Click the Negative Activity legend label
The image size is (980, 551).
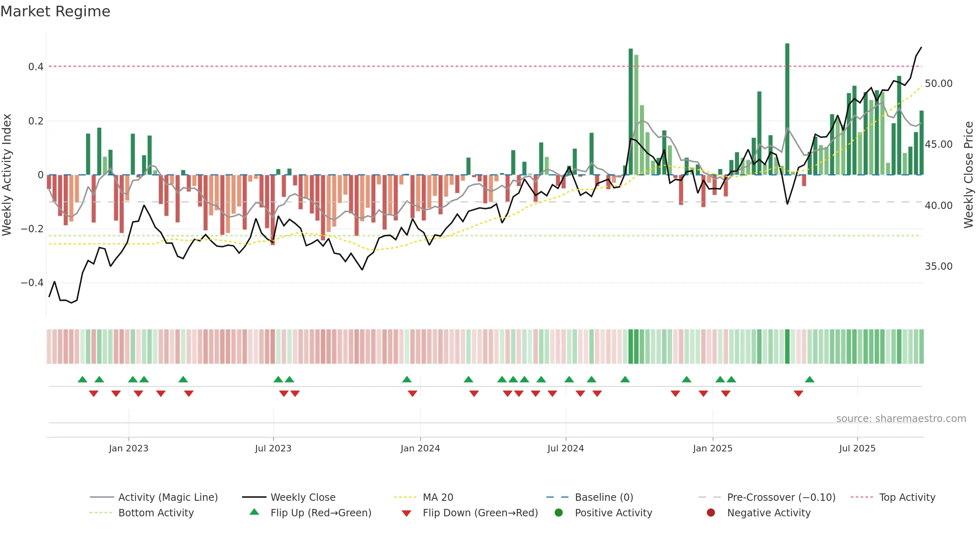[769, 513]
